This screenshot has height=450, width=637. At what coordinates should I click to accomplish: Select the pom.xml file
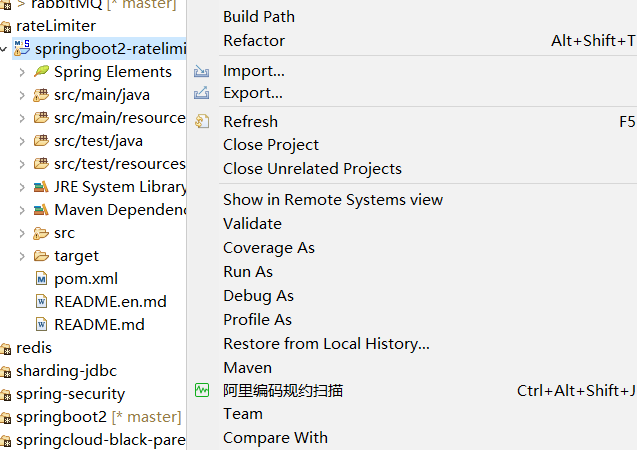(86, 279)
